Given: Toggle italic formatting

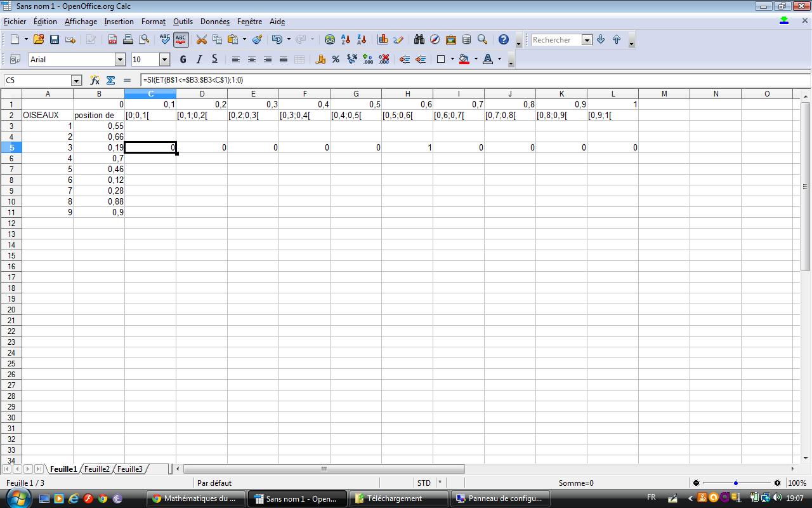Looking at the screenshot, I should click(x=199, y=59).
